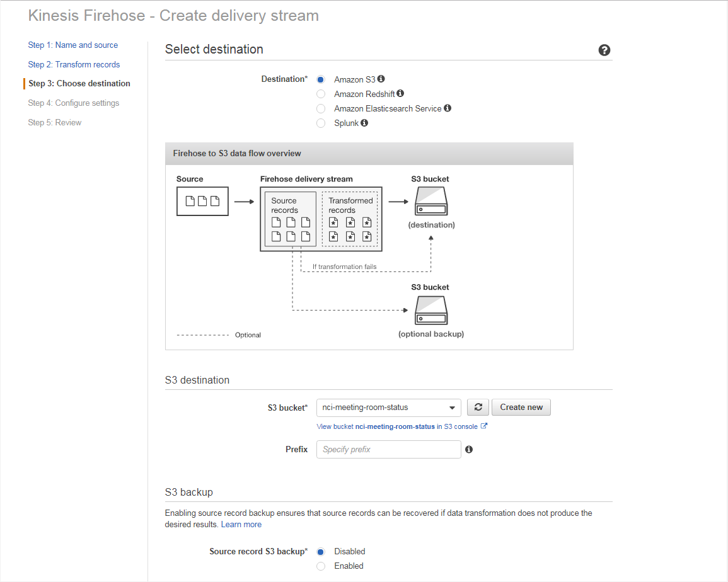Show info icon next to Amazon S3
Image resolution: width=728 pixels, height=582 pixels.
[381, 79]
